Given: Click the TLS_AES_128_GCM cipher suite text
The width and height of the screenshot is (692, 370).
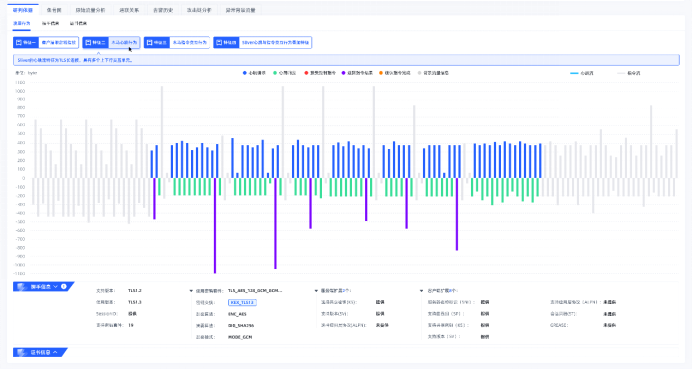Looking at the screenshot, I should (x=255, y=291).
